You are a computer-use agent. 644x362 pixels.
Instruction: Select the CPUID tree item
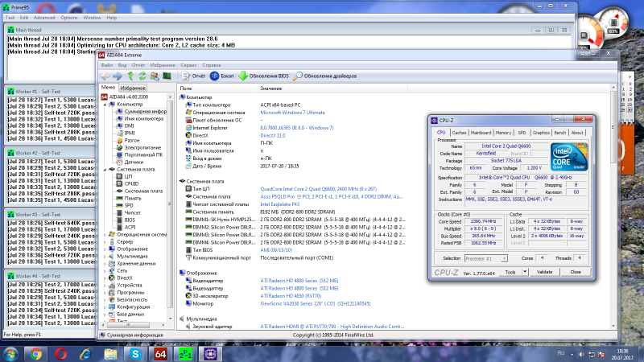pyautogui.click(x=128, y=184)
